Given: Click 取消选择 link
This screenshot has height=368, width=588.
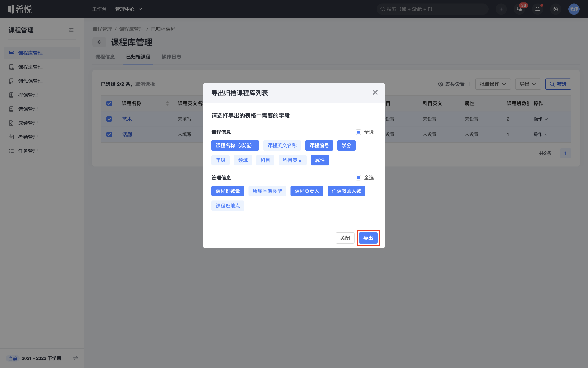Looking at the screenshot, I should click(145, 84).
